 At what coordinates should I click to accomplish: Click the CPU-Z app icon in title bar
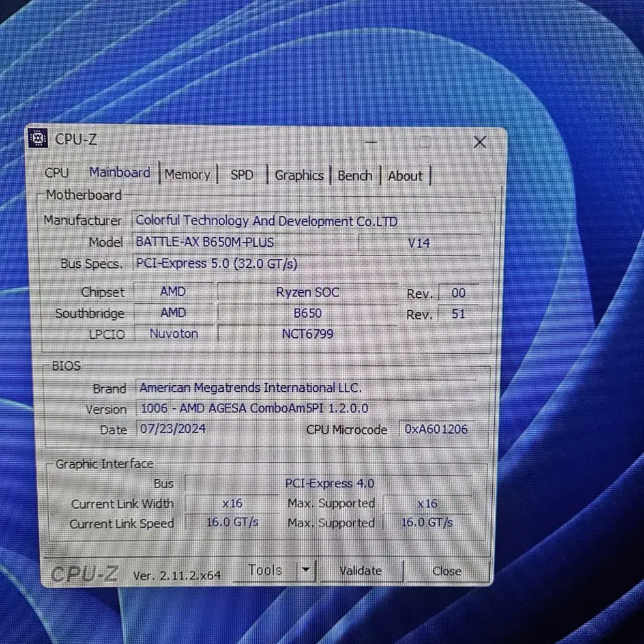point(38,138)
